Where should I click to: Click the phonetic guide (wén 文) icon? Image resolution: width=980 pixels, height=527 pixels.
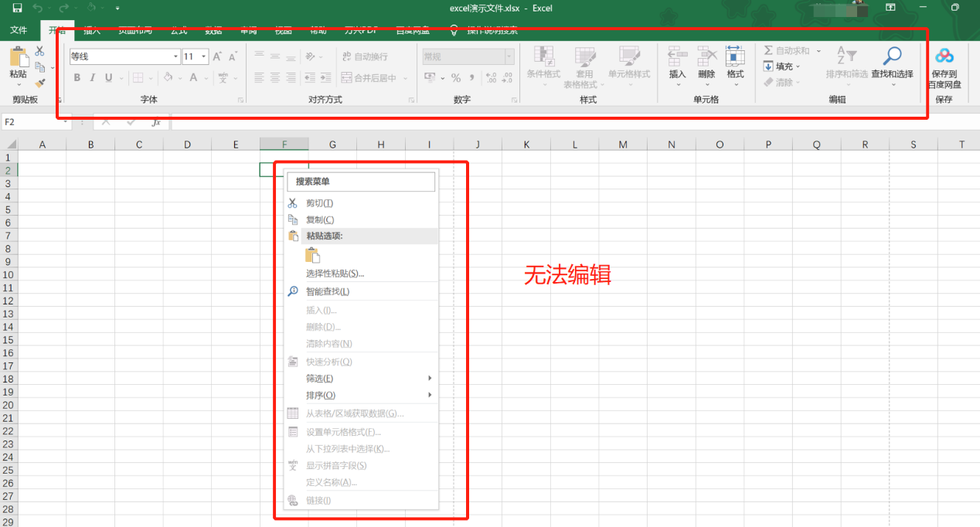point(223,78)
